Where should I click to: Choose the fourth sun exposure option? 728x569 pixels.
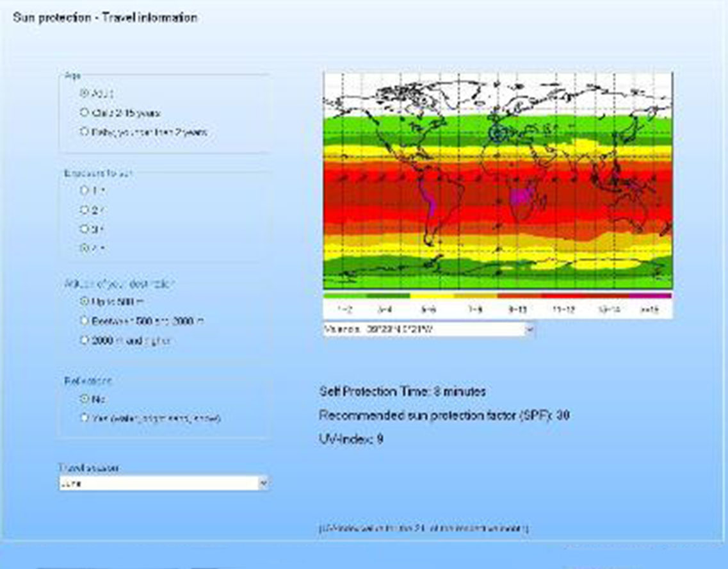point(84,248)
